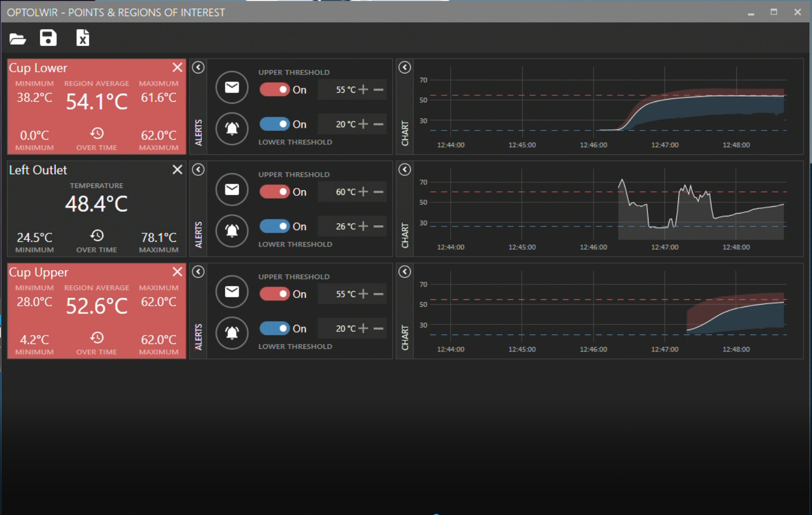Collapse the Chart panel for Left Outlet
Screen dimensions: 812x515
pyautogui.click(x=405, y=170)
